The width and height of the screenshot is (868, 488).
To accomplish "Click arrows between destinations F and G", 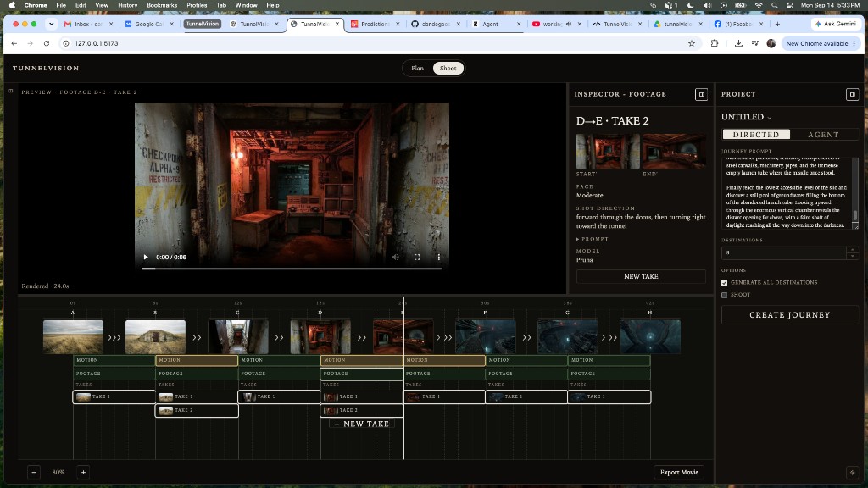I will (x=526, y=337).
